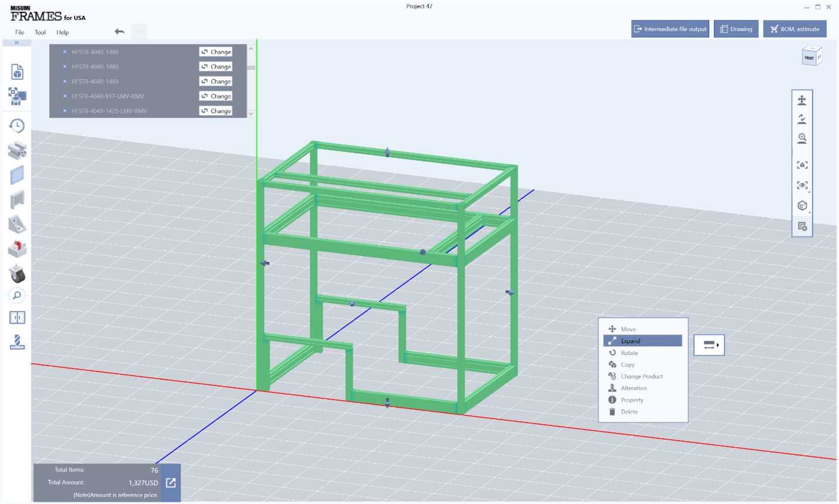Select the caster wheel icon
This screenshot has height=504, width=839.
(17, 273)
